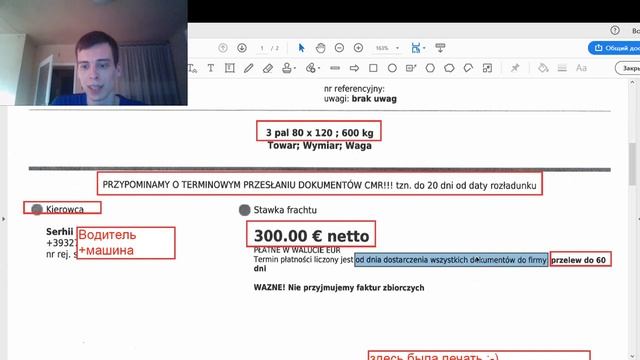Expand the right tools pane arrow
Viewport: 640px width, 360px height.
tap(638, 219)
